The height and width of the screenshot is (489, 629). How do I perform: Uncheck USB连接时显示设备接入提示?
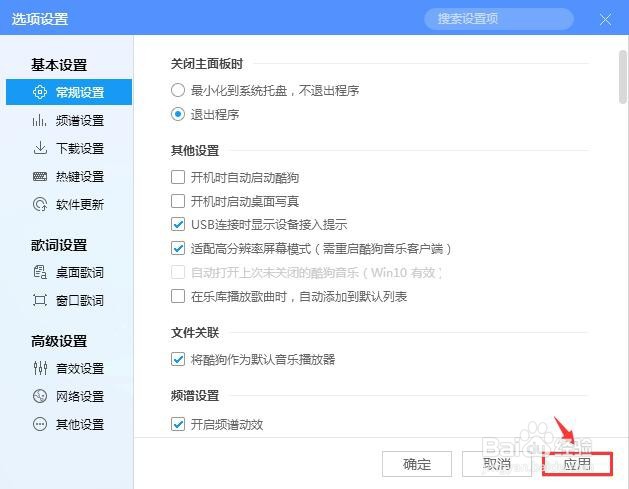(x=178, y=225)
